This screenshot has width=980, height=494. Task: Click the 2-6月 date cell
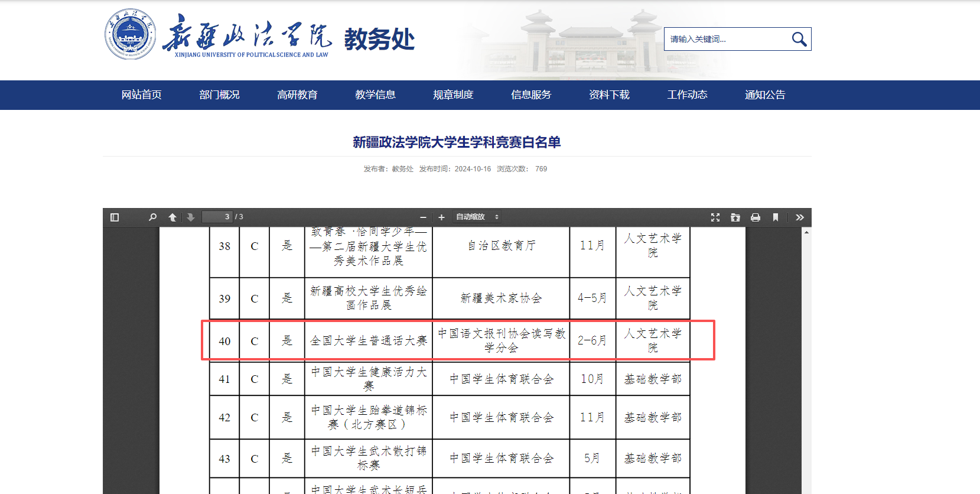click(x=592, y=341)
